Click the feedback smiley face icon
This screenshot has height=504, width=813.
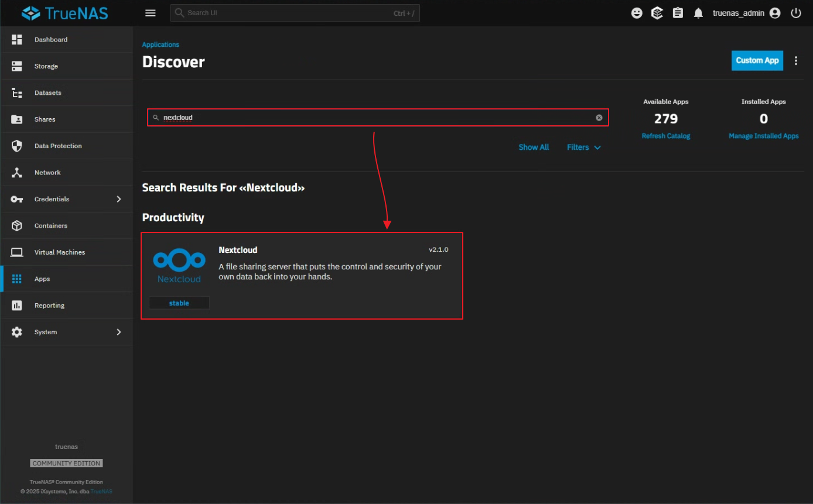[637, 13]
